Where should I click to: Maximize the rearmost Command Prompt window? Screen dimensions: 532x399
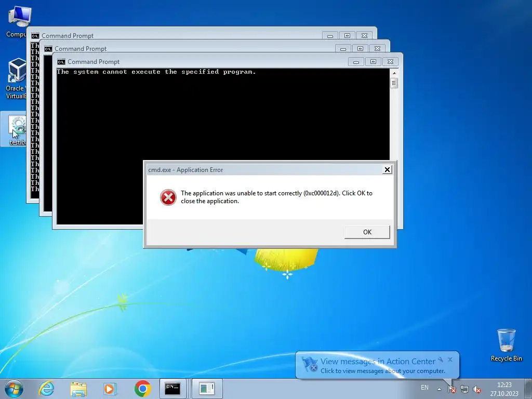348,36
